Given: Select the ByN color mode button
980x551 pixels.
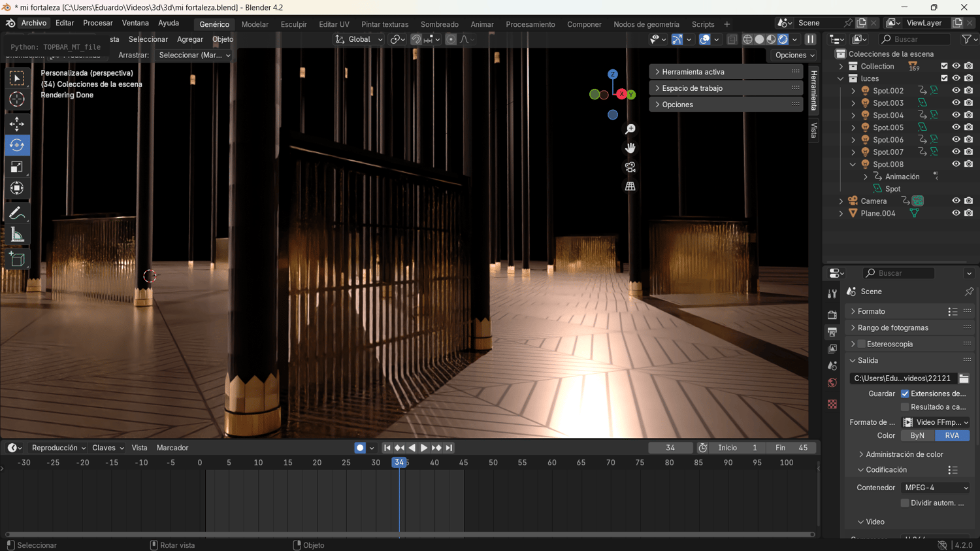Looking at the screenshot, I should click(917, 435).
